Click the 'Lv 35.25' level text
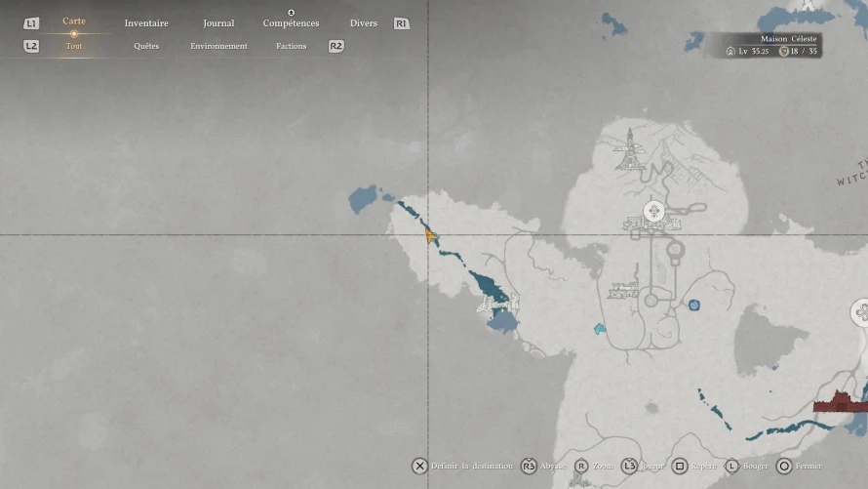Image resolution: width=868 pixels, height=489 pixels. point(754,51)
